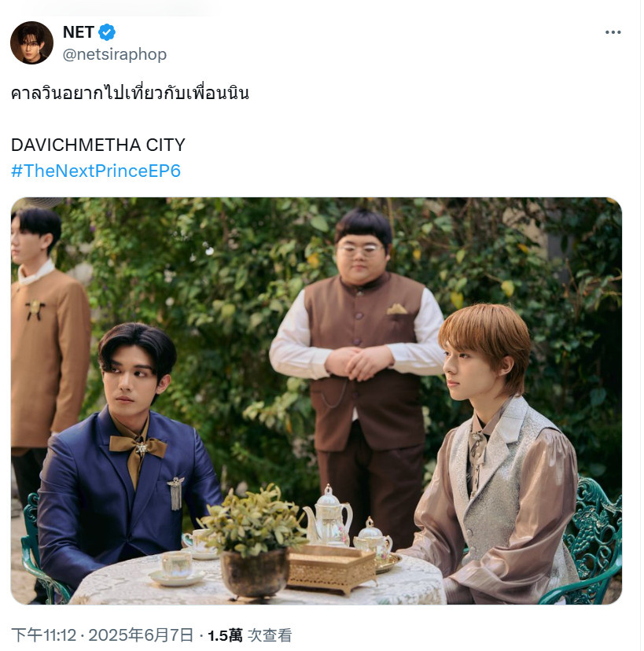
Task: Click the 1.5萬 view count number
Action: pos(225,635)
